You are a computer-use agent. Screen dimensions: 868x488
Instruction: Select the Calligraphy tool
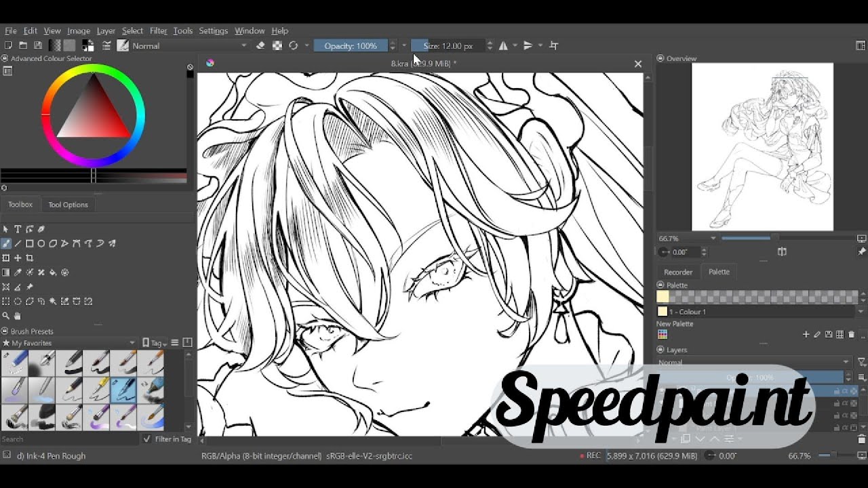click(x=41, y=230)
